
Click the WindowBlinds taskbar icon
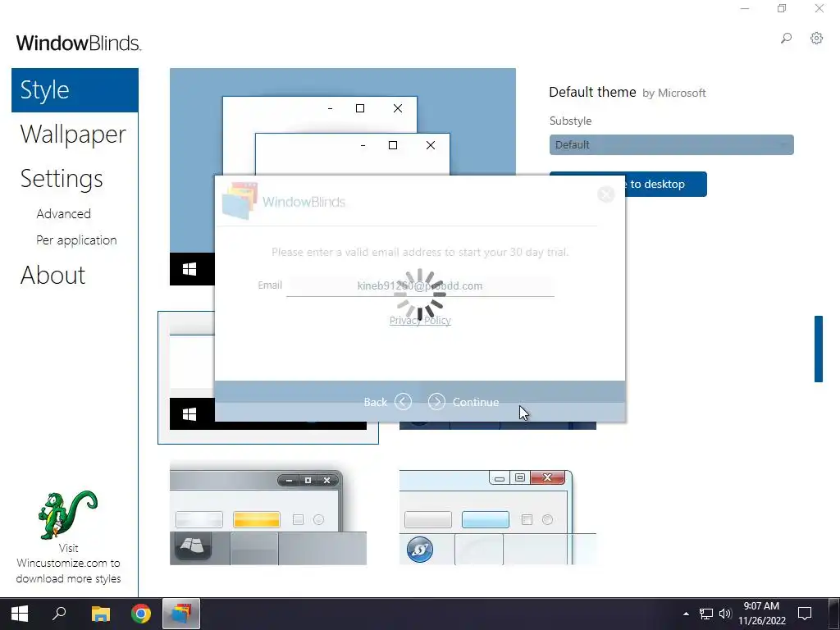181,614
